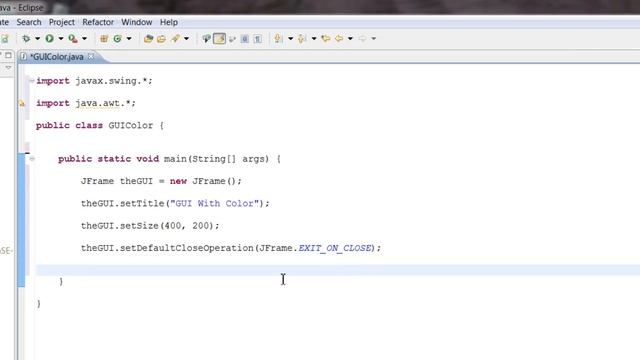Image resolution: width=640 pixels, height=360 pixels.
Task: Open the Next Annotation dropdown arrow
Action: [291, 39]
